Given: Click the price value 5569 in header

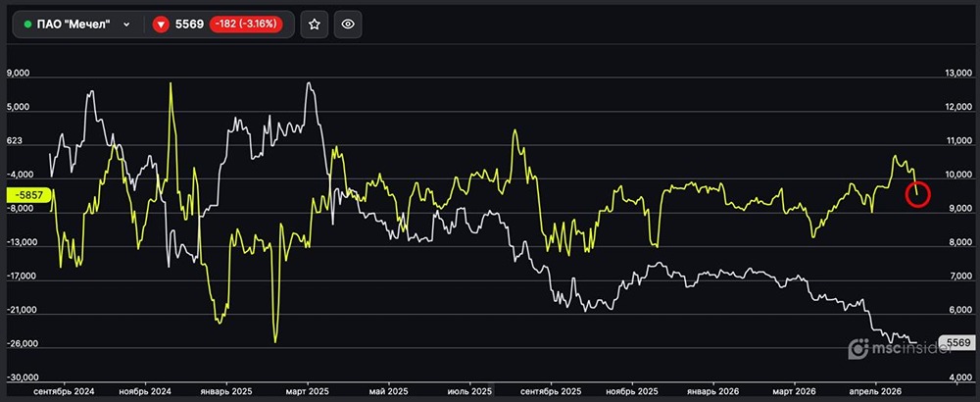Looking at the screenshot, I should 189,25.
